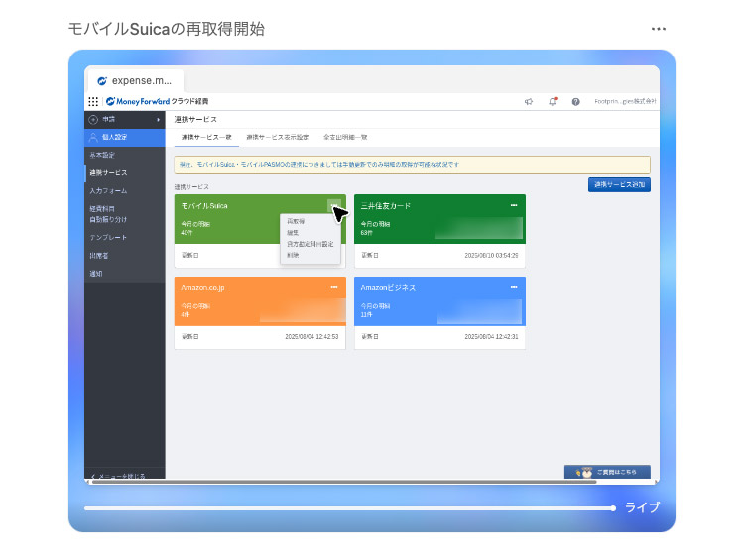Click 11件 count on Amazonビジネス card
The image size is (747, 560).
tap(366, 314)
